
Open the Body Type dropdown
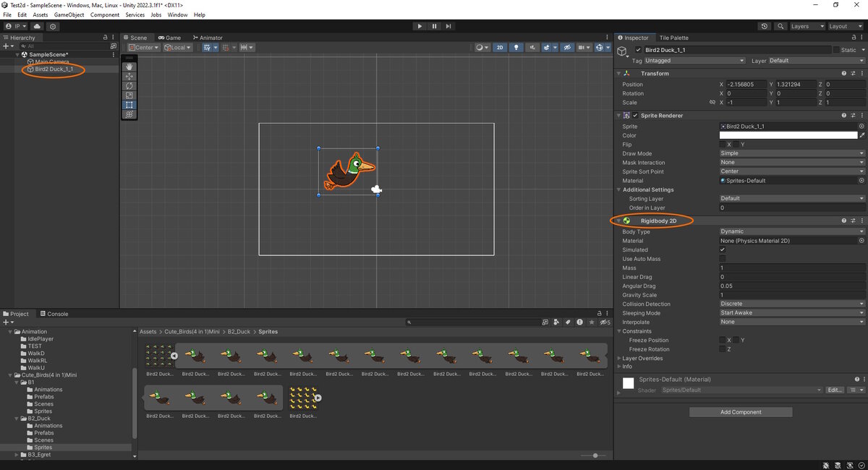coord(792,231)
